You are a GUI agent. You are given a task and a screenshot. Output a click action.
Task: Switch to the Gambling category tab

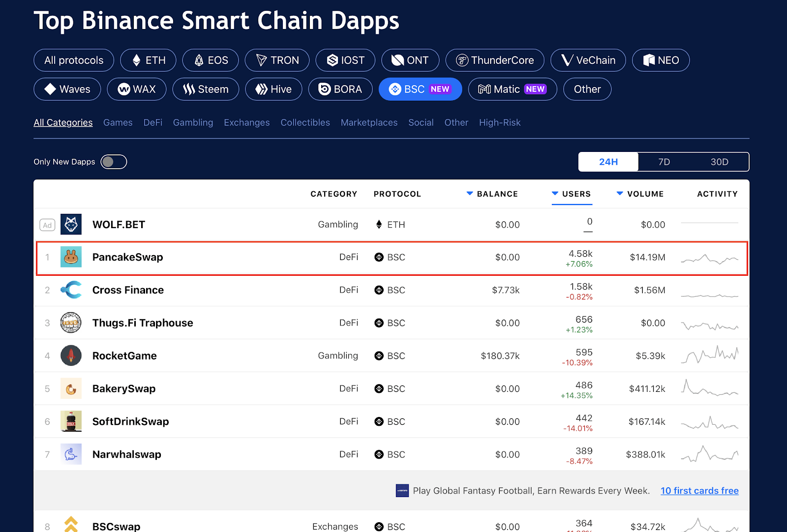pyautogui.click(x=193, y=122)
